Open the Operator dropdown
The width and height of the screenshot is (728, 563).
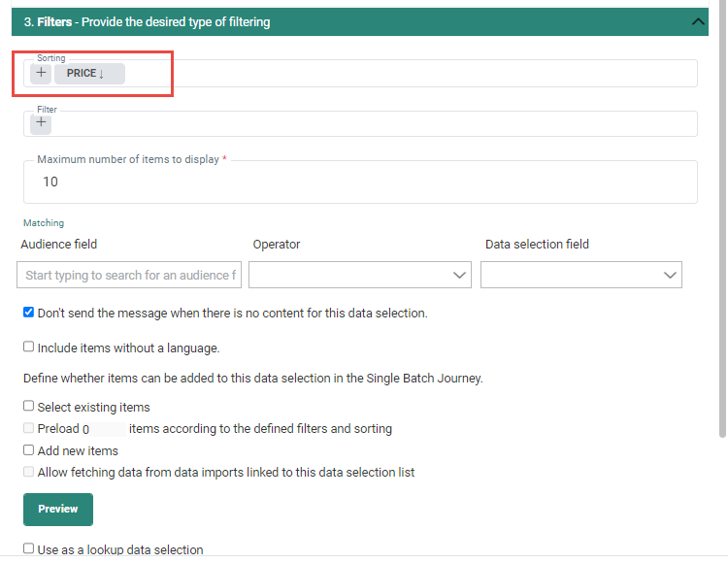tap(359, 275)
